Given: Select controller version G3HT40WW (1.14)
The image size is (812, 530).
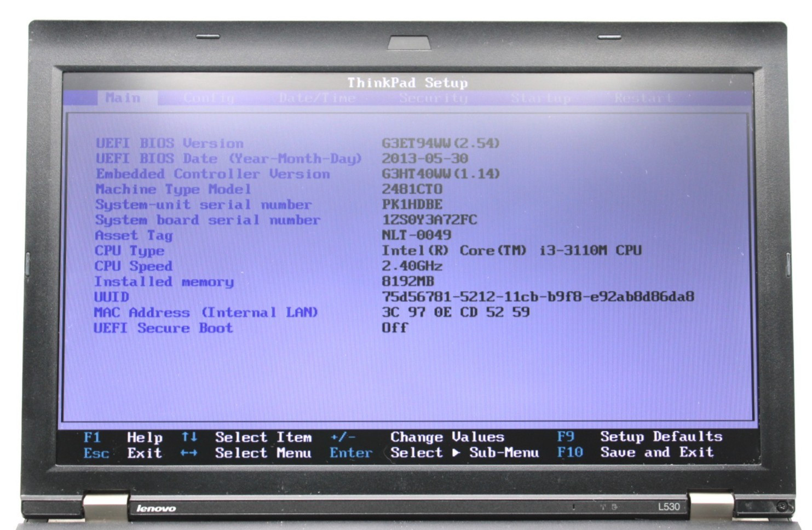Looking at the screenshot, I should [441, 174].
